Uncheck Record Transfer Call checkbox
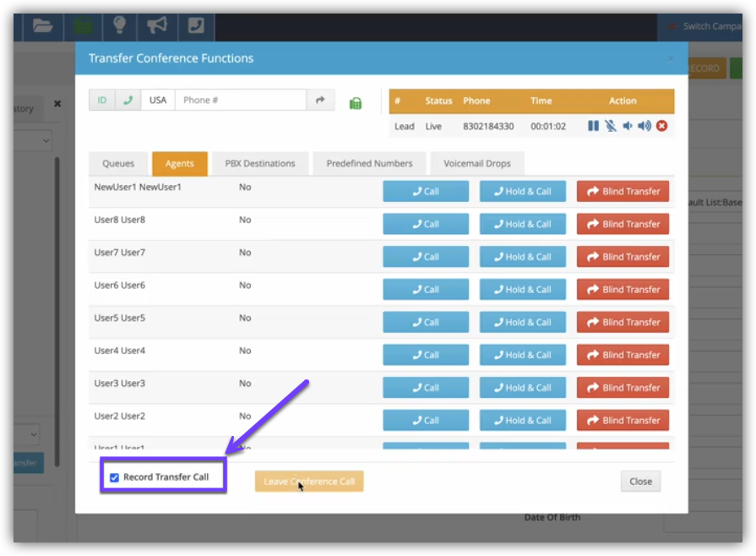This screenshot has height=556, width=756. pyautogui.click(x=114, y=477)
